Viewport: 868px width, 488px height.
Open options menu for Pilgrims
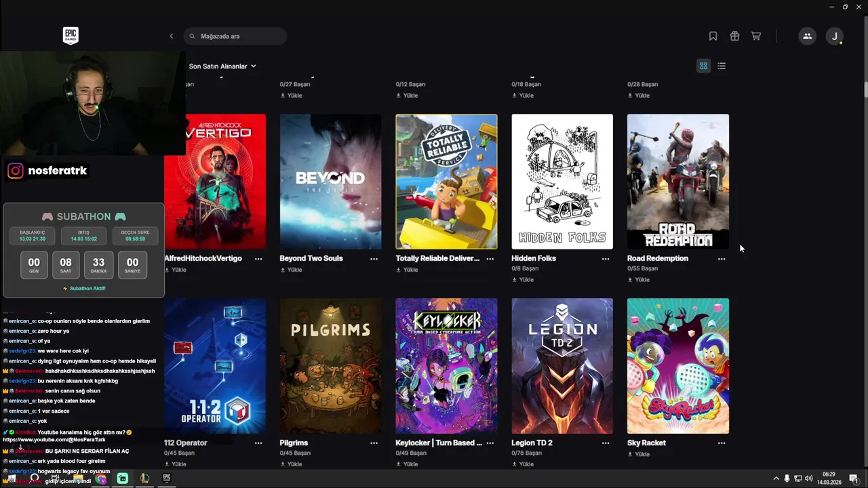click(374, 443)
